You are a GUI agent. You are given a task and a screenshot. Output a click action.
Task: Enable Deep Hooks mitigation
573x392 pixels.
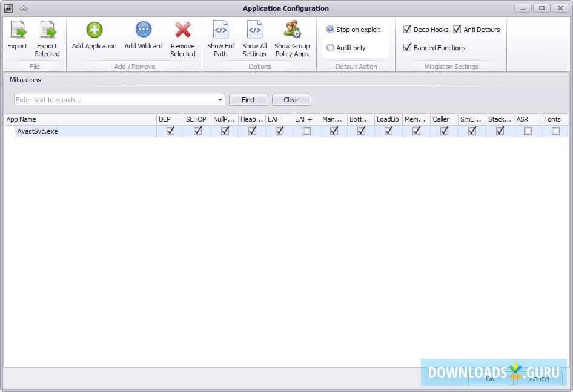tap(407, 28)
